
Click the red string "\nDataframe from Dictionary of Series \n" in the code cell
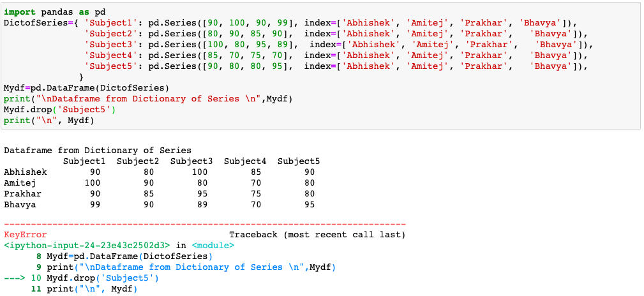(x=149, y=98)
